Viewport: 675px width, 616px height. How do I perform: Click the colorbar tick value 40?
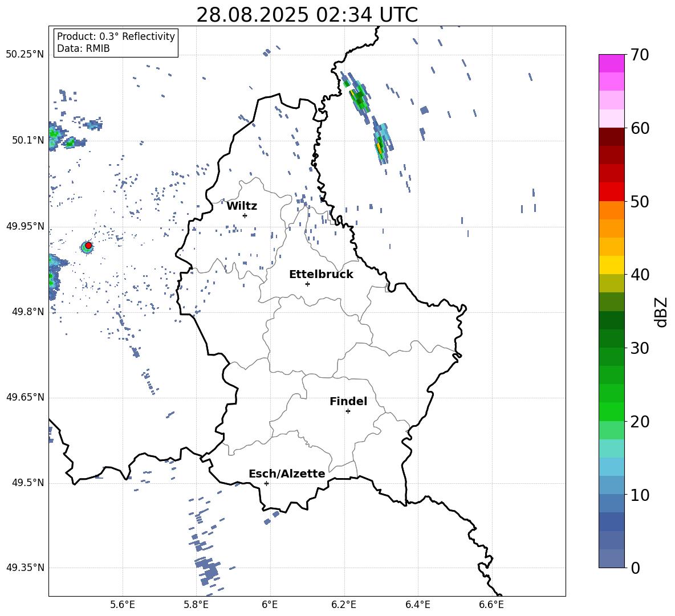(x=640, y=275)
